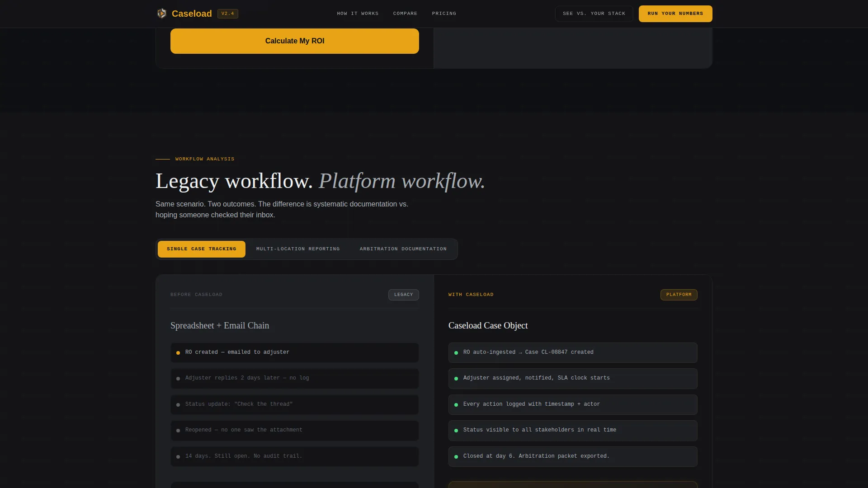Click the Platform badge
The height and width of the screenshot is (488, 868).
[679, 295]
